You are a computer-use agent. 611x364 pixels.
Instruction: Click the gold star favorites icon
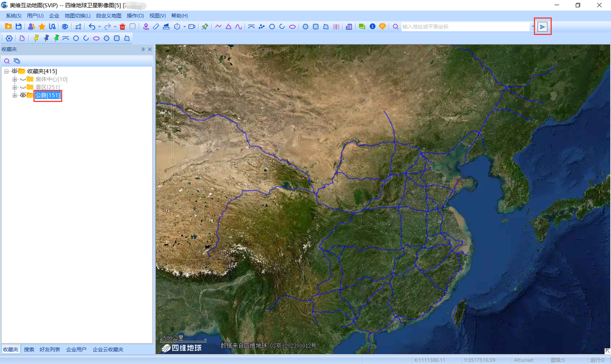(42, 27)
